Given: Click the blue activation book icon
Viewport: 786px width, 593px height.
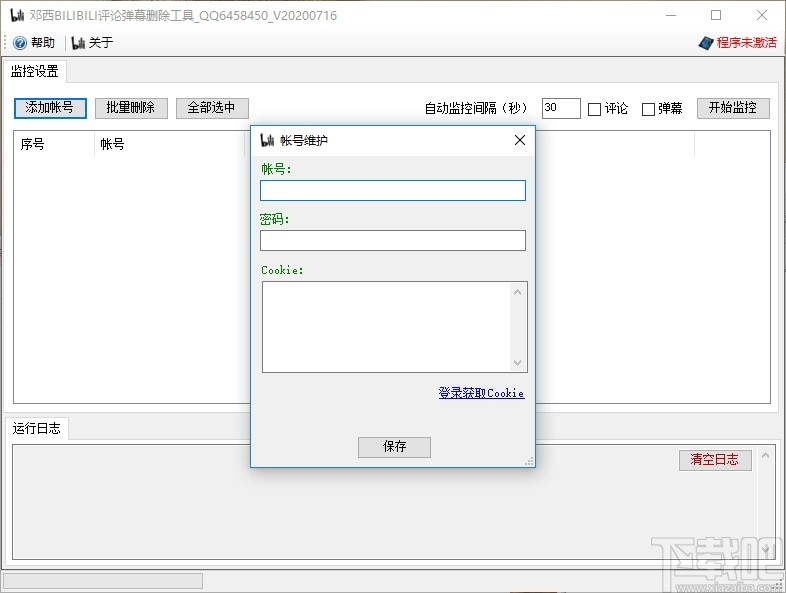Looking at the screenshot, I should (706, 43).
